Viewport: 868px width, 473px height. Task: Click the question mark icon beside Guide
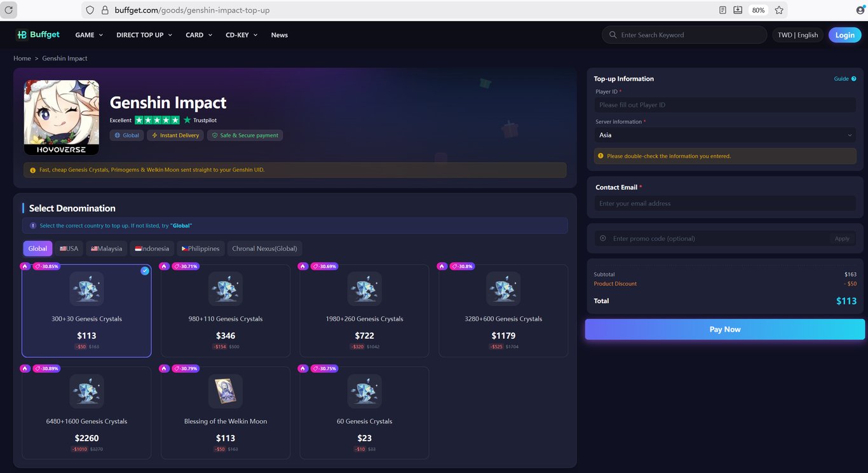click(853, 79)
